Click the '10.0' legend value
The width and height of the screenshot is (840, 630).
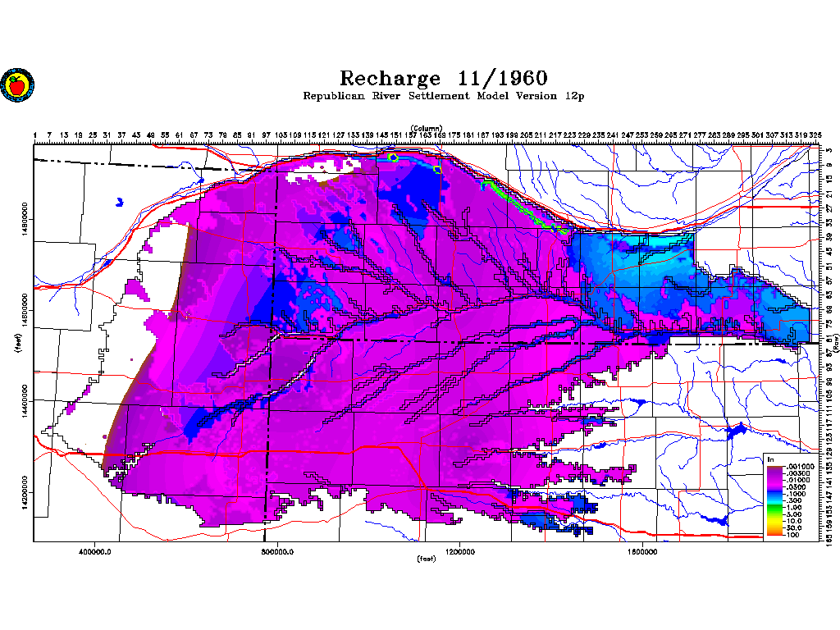pos(793,521)
